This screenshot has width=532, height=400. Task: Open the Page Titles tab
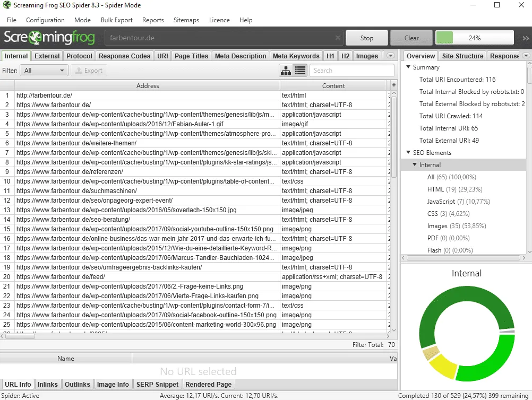(x=191, y=56)
